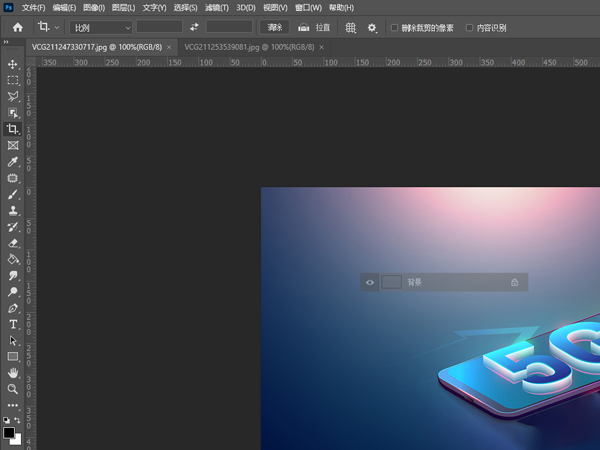
Task: Enable the 删除裁剪的像素 checkbox
Action: pyautogui.click(x=395, y=28)
